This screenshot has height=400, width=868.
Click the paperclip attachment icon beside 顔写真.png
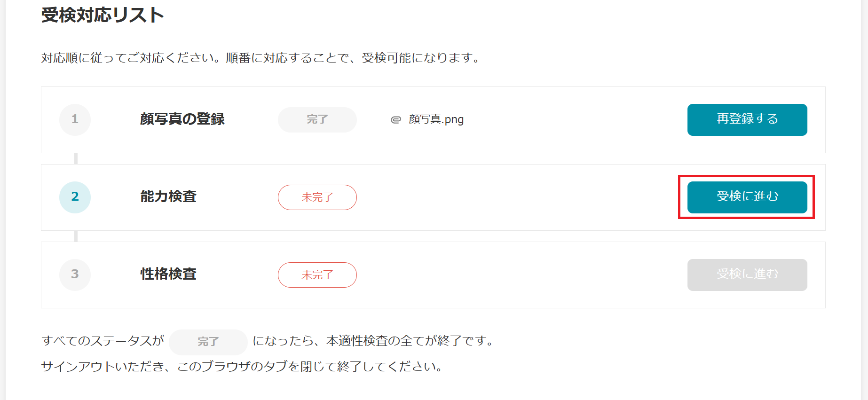(x=396, y=120)
